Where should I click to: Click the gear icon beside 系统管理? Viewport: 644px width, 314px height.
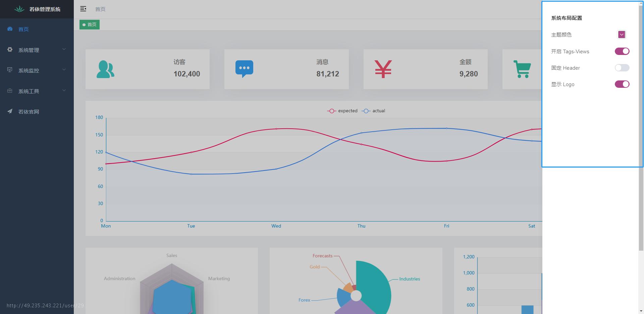pyautogui.click(x=10, y=50)
